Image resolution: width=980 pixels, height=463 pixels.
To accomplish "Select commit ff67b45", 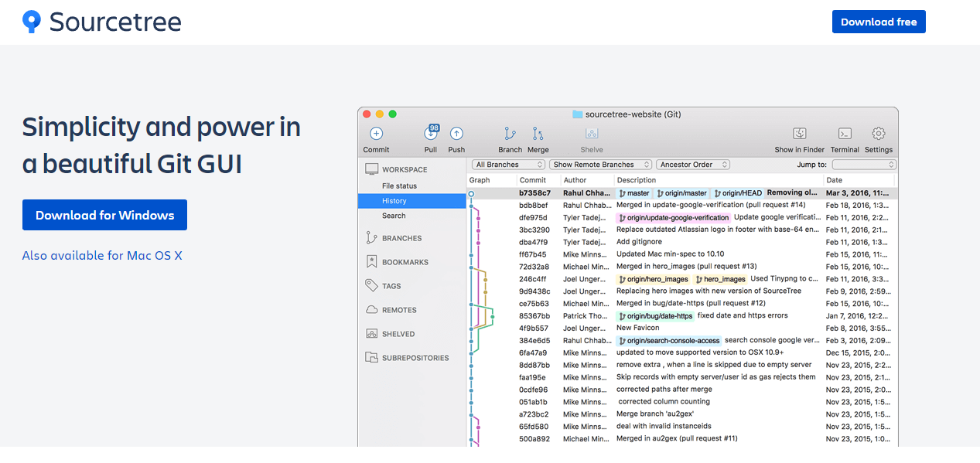I will (x=682, y=254).
